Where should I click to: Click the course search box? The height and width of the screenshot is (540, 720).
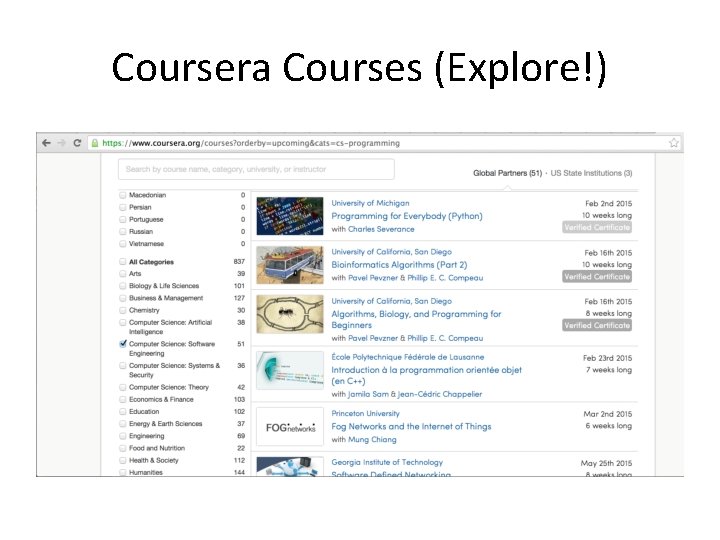256,169
